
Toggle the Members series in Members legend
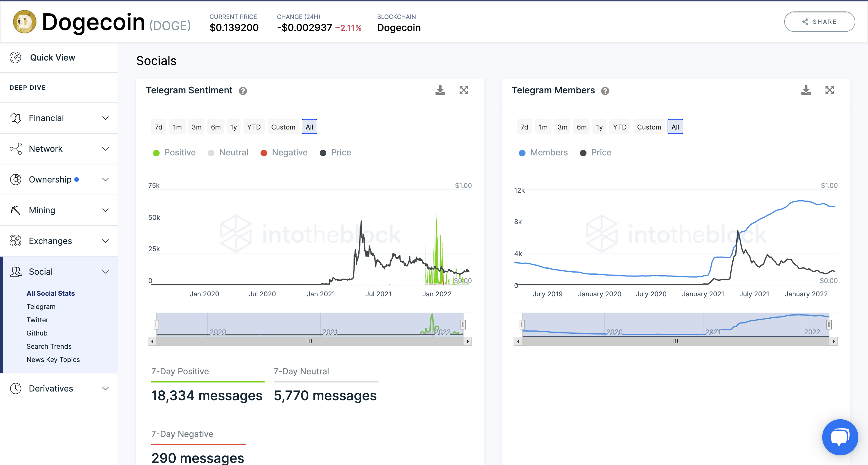pyautogui.click(x=543, y=152)
